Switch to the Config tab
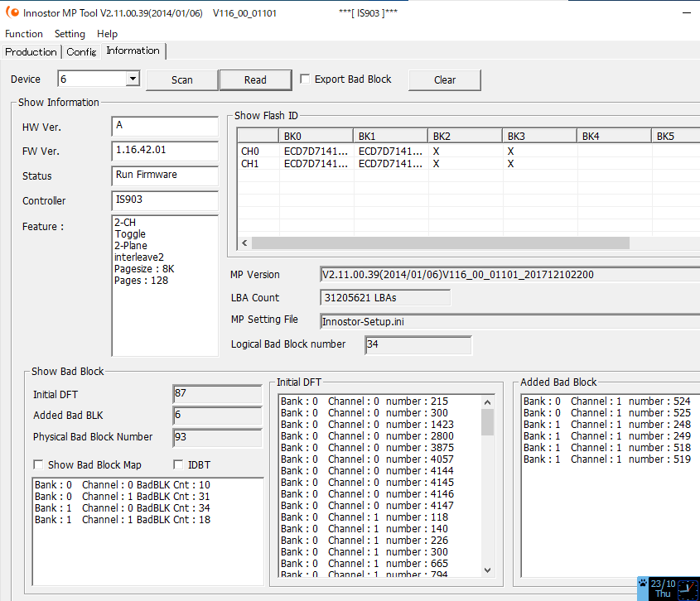Viewport: 700px width, 601px height. 81,52
